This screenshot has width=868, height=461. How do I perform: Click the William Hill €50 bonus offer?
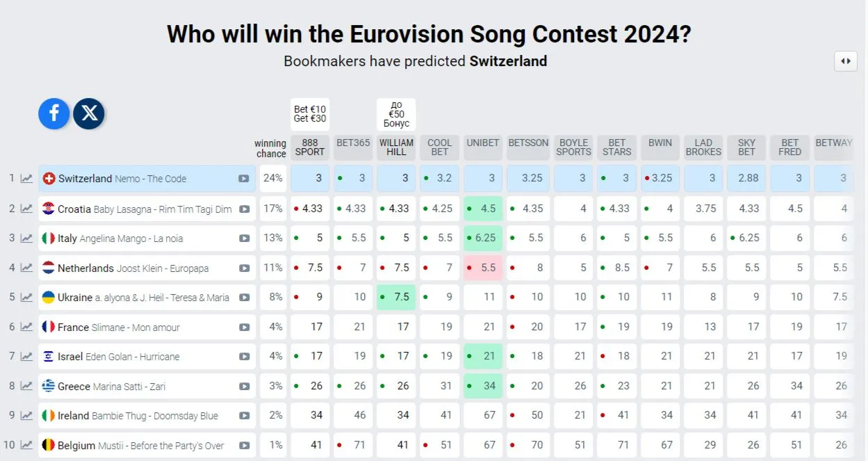point(396,114)
